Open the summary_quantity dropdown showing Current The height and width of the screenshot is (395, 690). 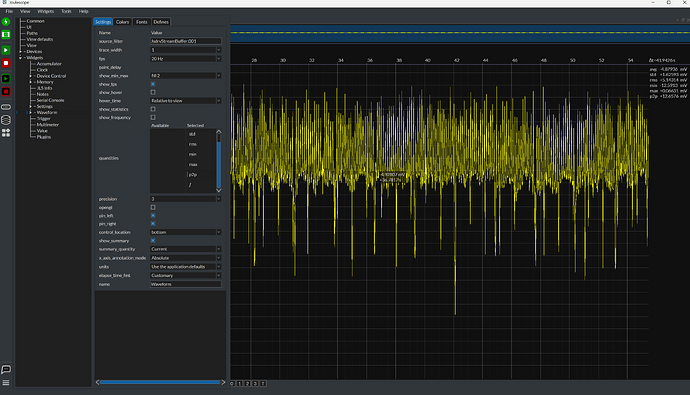185,249
